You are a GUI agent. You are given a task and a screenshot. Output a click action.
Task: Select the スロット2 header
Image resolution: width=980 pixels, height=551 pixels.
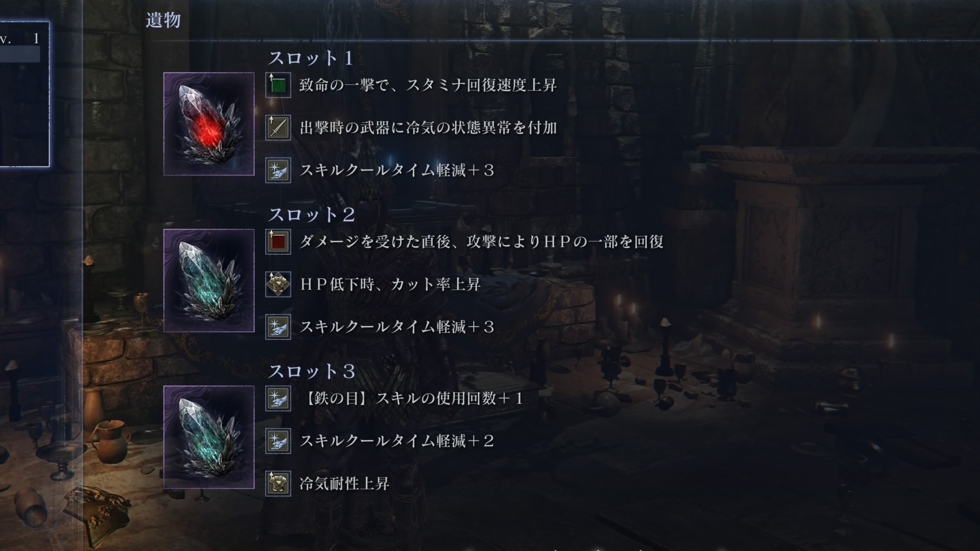click(312, 215)
